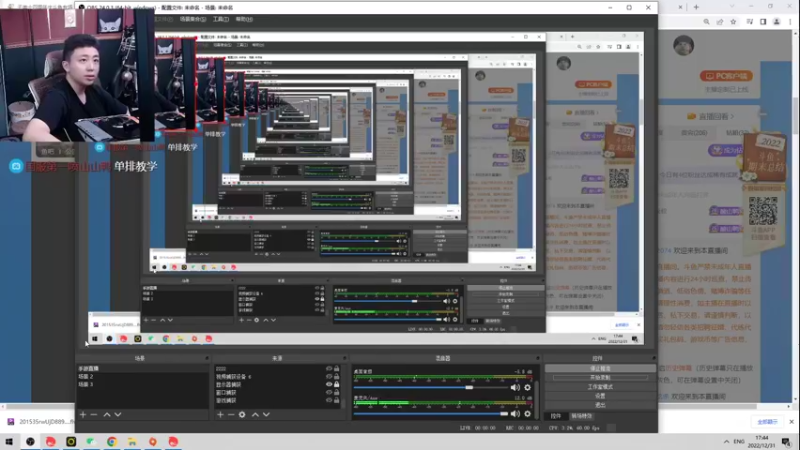The height and width of the screenshot is (450, 800).
Task: Open OBS from the taskbar
Action: click(30, 442)
